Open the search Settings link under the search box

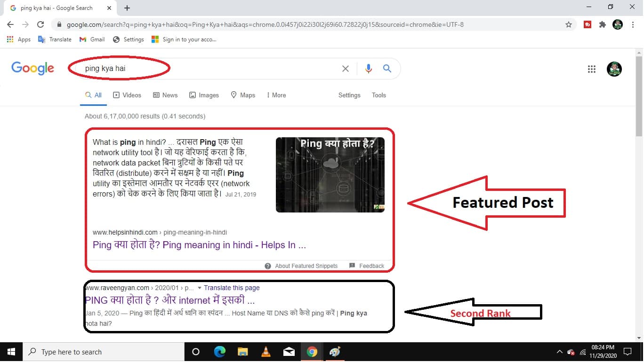(349, 95)
